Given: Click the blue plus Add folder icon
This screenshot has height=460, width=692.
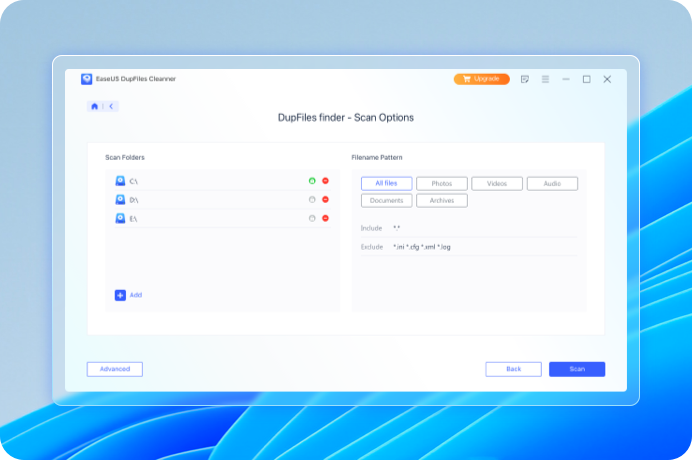Looking at the screenshot, I should pyautogui.click(x=120, y=295).
